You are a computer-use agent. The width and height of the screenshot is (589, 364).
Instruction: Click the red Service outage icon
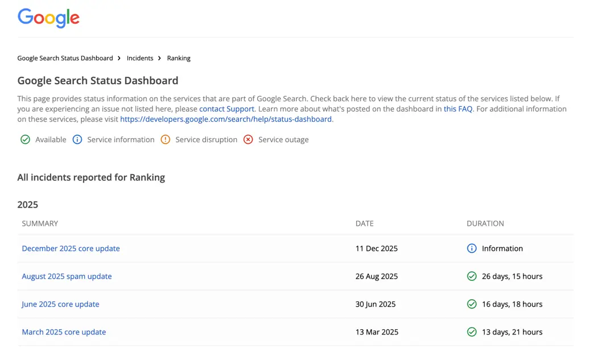tap(248, 139)
